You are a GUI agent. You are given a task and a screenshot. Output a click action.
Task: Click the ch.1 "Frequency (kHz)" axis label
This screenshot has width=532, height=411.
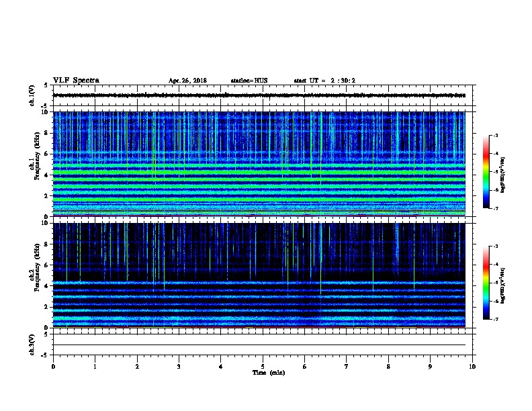pyautogui.click(x=37, y=156)
